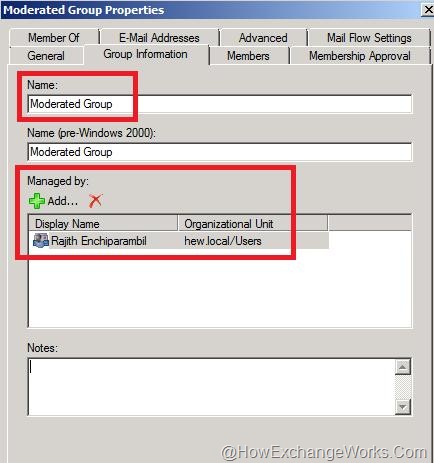The image size is (434, 463).
Task: Close the Moderated Group Properties dialog
Action: click(x=428, y=10)
